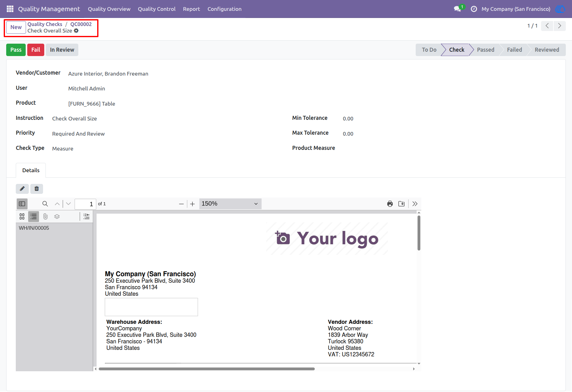572x392 pixels.
Task: Show PDF document outline view
Action: (33, 216)
